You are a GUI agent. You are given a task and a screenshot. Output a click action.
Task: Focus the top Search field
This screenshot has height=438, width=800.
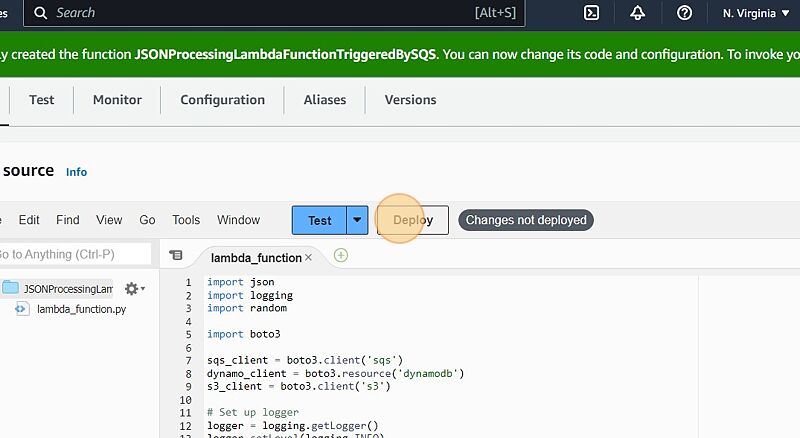point(274,13)
